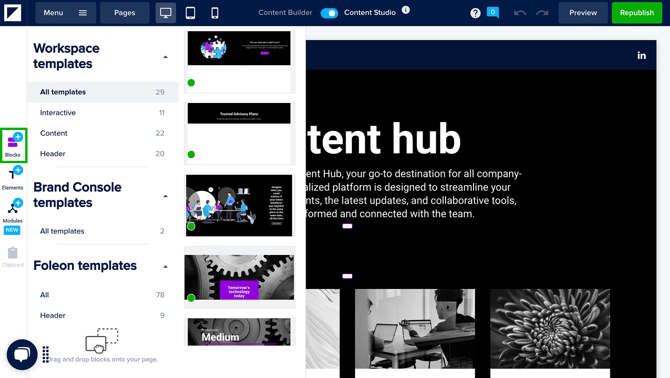Open the Elements sidebar tool
Image resolution: width=670 pixels, height=378 pixels.
pos(13,179)
